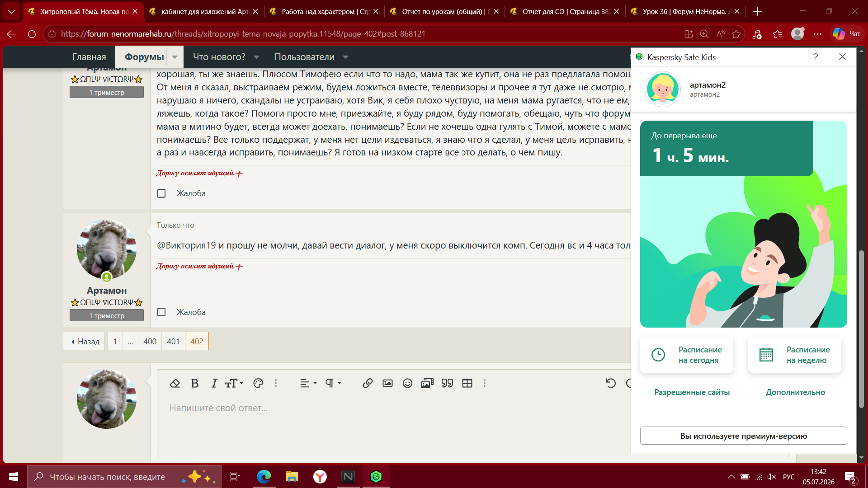This screenshot has height=488, width=868.
Task: Insert a quote block into reply
Action: 447,383
